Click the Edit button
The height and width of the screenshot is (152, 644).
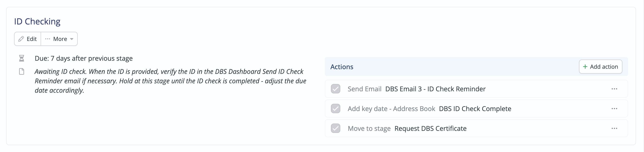point(27,39)
